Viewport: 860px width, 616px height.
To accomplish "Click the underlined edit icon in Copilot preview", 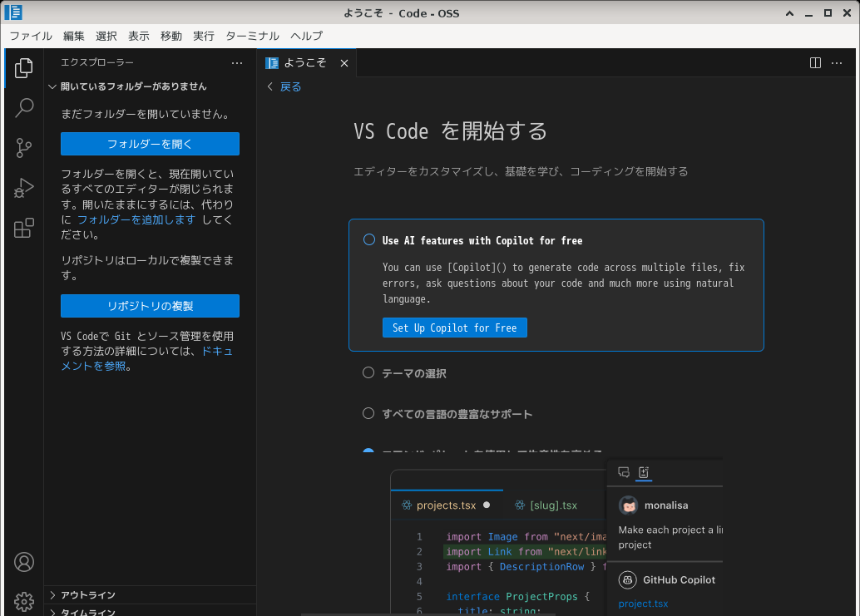I will 644,472.
